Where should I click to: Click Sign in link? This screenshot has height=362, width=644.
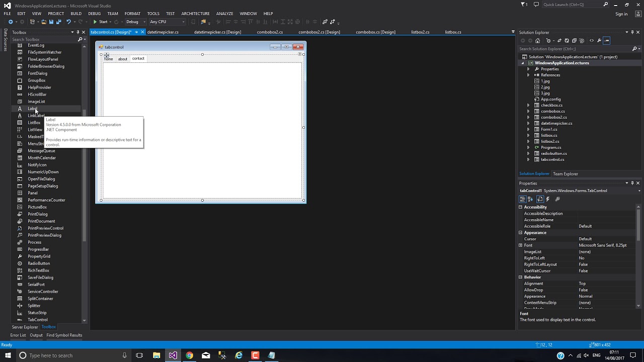point(621,14)
